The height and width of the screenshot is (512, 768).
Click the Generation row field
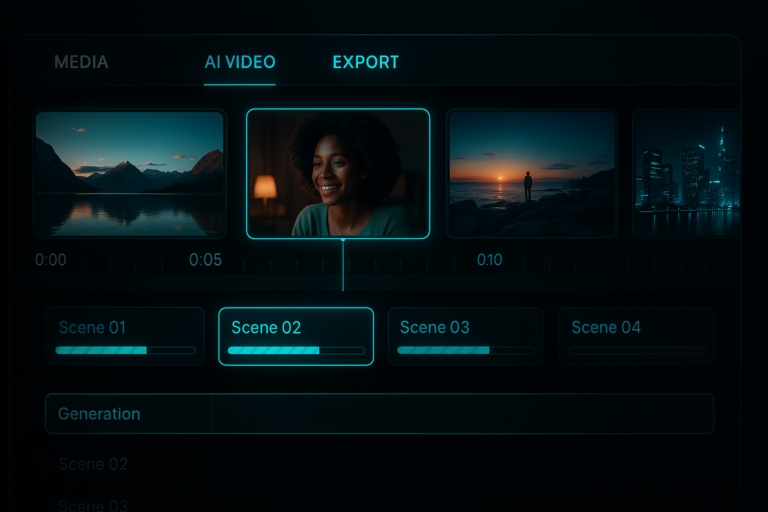pos(380,414)
